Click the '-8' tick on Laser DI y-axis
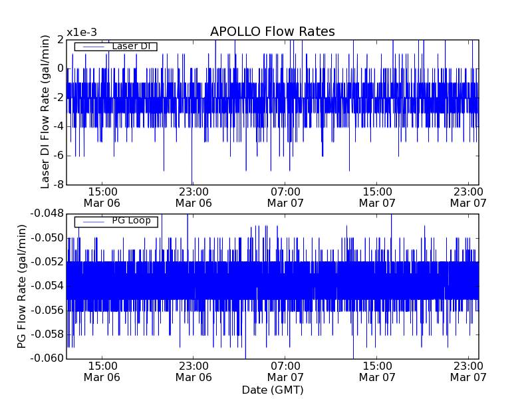This screenshot has width=532, height=399. click(x=59, y=185)
